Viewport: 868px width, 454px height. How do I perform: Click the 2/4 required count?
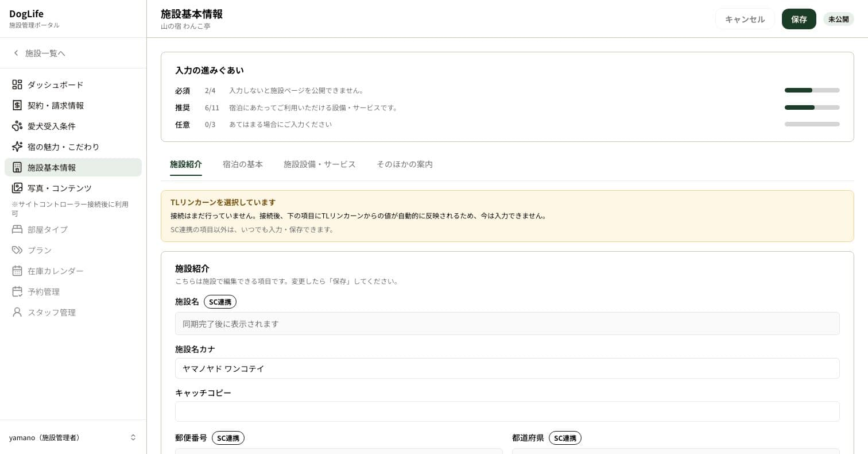click(x=210, y=91)
